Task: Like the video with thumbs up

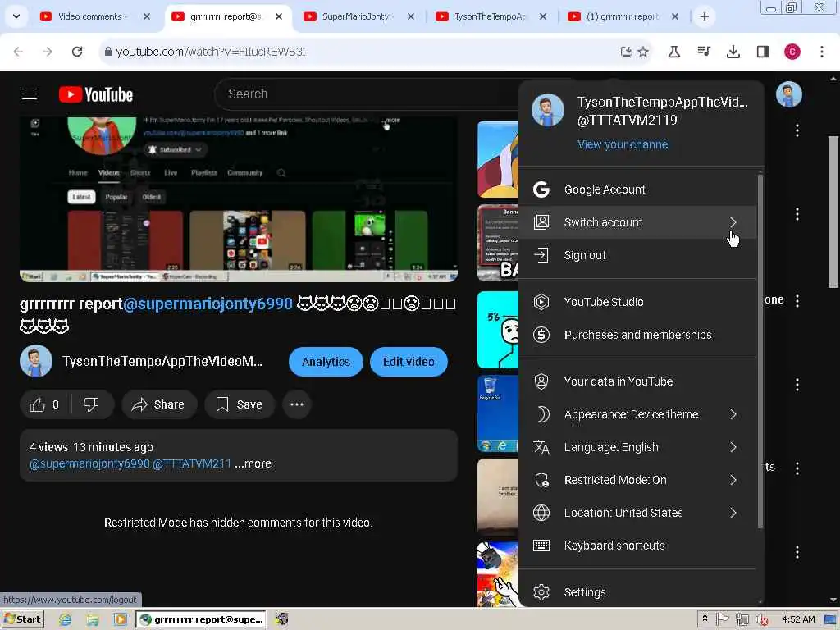Action: [x=44, y=404]
